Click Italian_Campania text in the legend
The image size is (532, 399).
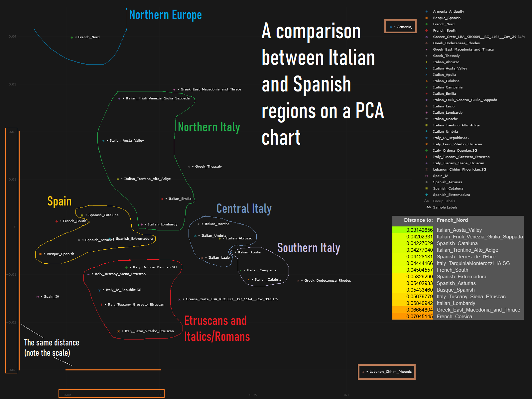[x=448, y=87]
